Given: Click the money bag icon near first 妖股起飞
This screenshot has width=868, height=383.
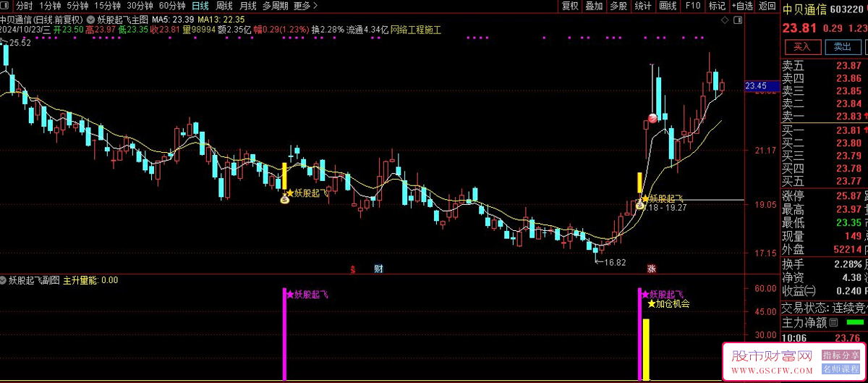Looking at the screenshot, I should (284, 198).
